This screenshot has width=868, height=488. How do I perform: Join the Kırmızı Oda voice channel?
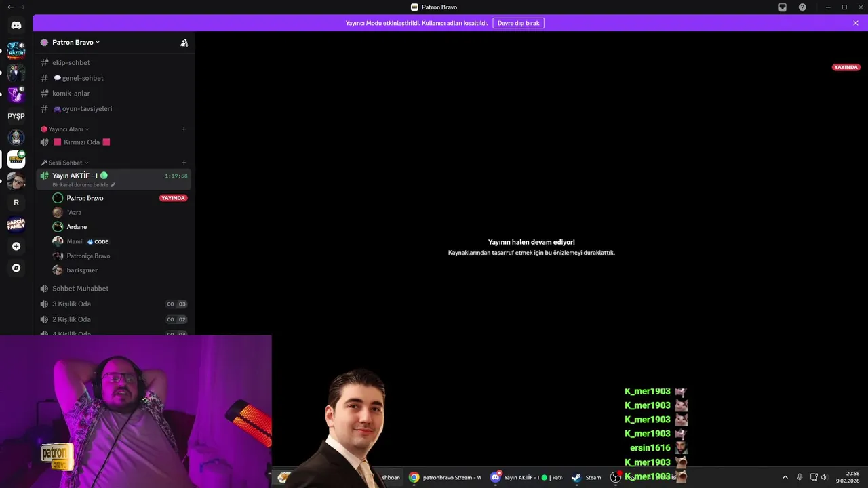114,142
